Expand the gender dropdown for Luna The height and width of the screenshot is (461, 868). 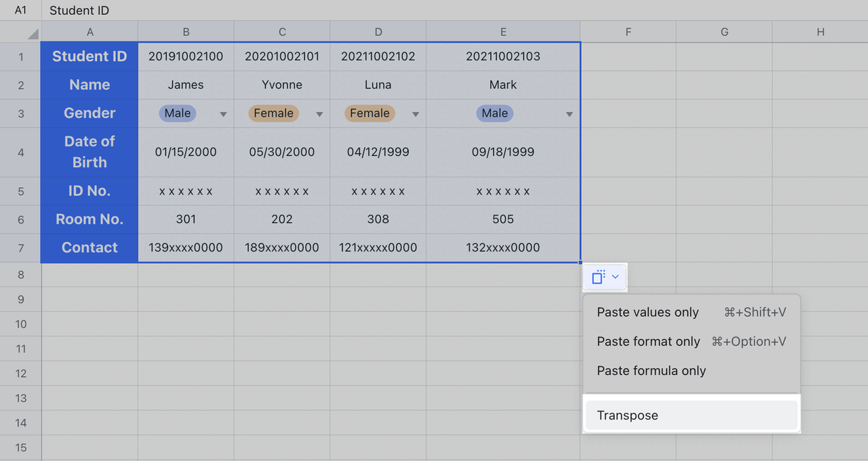[416, 114]
